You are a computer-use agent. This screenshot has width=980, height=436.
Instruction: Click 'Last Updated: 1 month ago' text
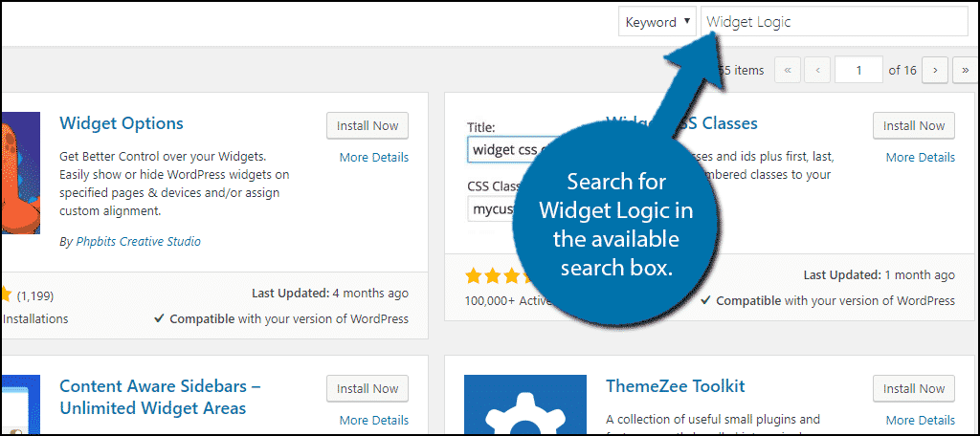point(880,274)
